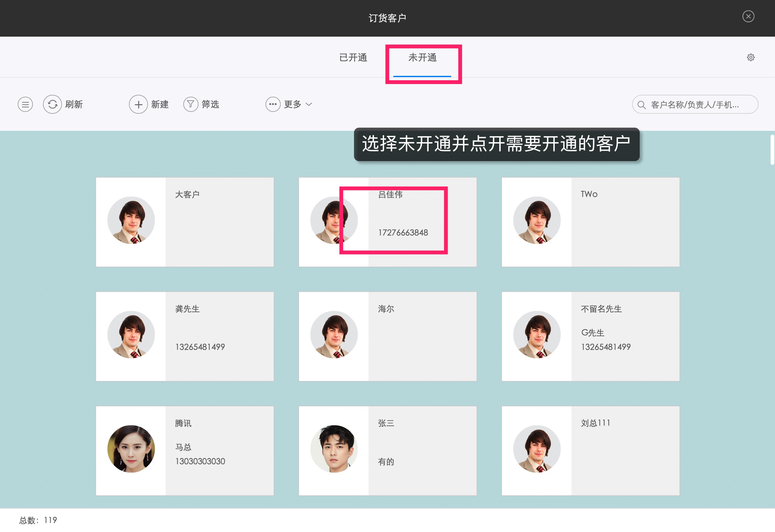Screen dimensions: 775x532
Task: Close the 订货客户 dialog with X icon
Action: coord(748,16)
